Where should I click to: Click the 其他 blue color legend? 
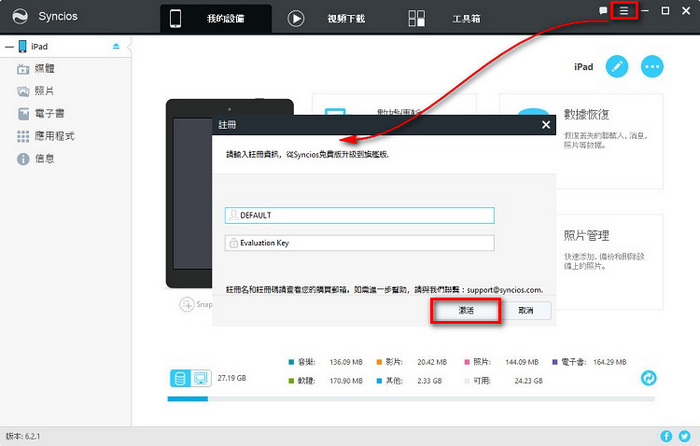click(x=379, y=381)
